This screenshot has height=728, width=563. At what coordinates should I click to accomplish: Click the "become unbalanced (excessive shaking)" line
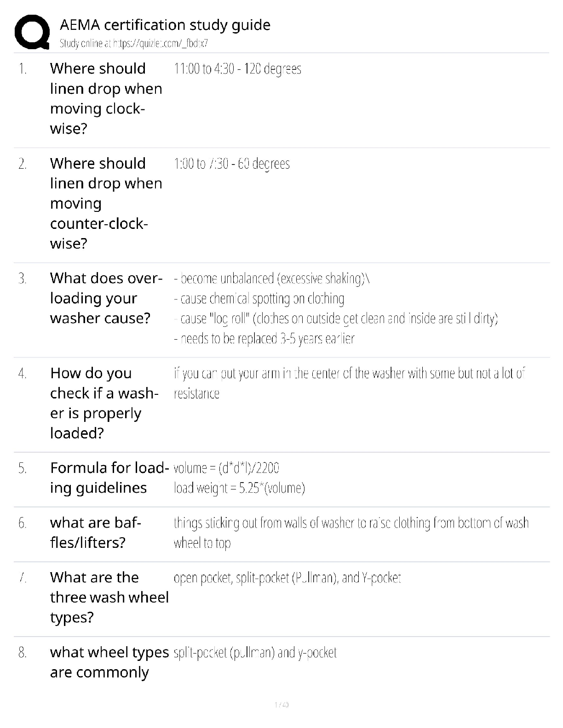[x=271, y=279]
